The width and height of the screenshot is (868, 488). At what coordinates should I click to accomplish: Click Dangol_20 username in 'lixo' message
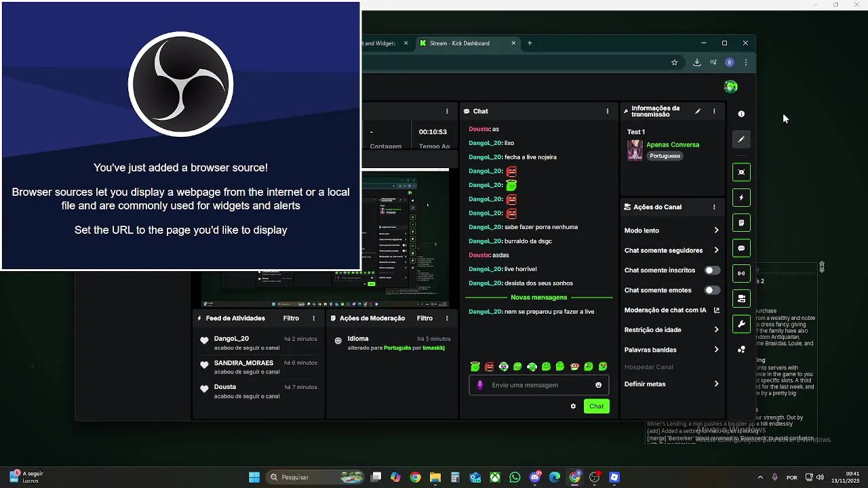coord(485,143)
